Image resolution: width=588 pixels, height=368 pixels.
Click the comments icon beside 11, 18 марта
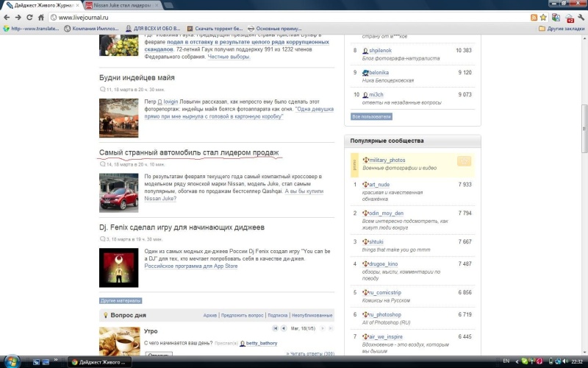(x=102, y=89)
